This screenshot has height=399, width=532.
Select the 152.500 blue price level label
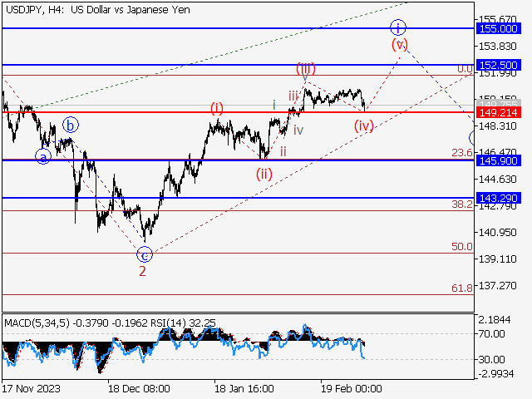click(x=498, y=65)
